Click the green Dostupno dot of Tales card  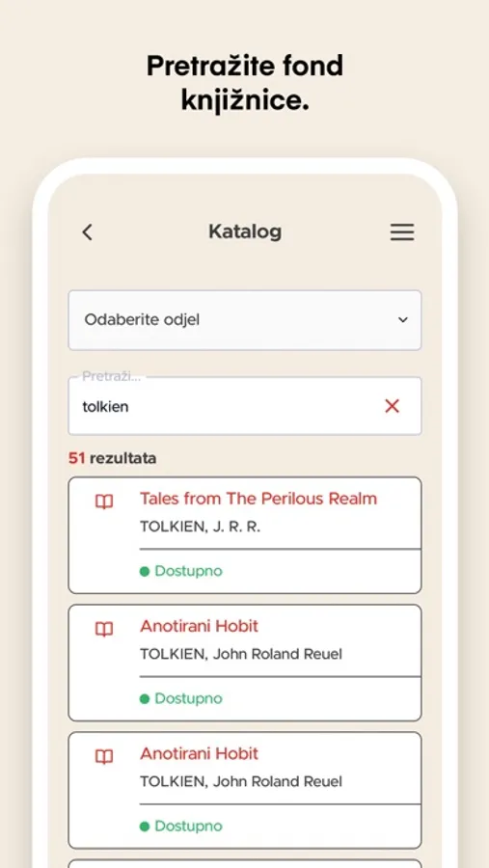(145, 571)
